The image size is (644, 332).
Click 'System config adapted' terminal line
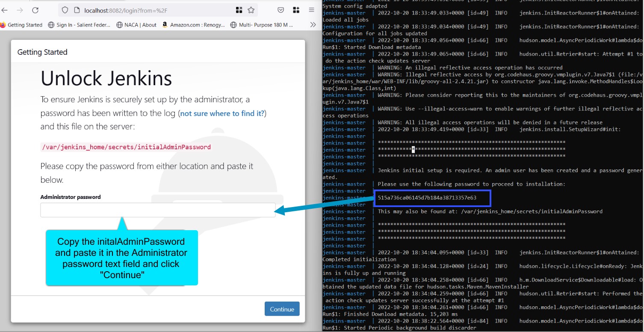pyautogui.click(x=355, y=6)
